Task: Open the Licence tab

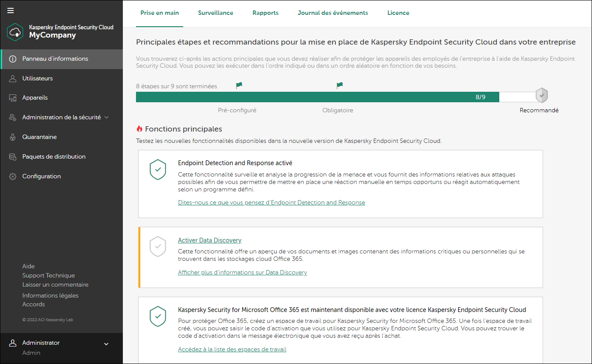Action: tap(398, 13)
